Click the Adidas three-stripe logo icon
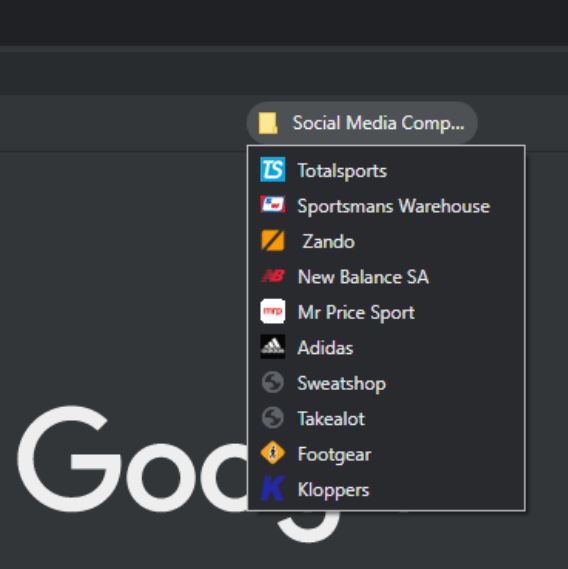 coord(273,347)
